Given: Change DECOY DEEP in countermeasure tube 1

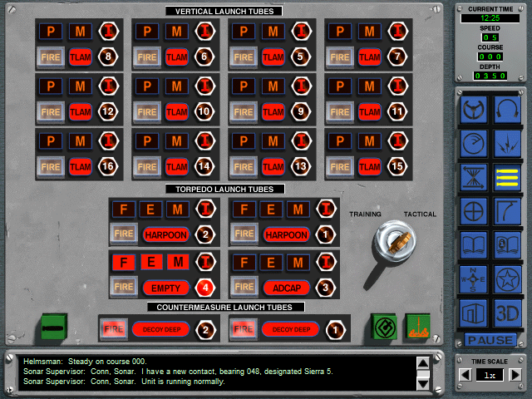Looking at the screenshot, I should (x=291, y=329).
